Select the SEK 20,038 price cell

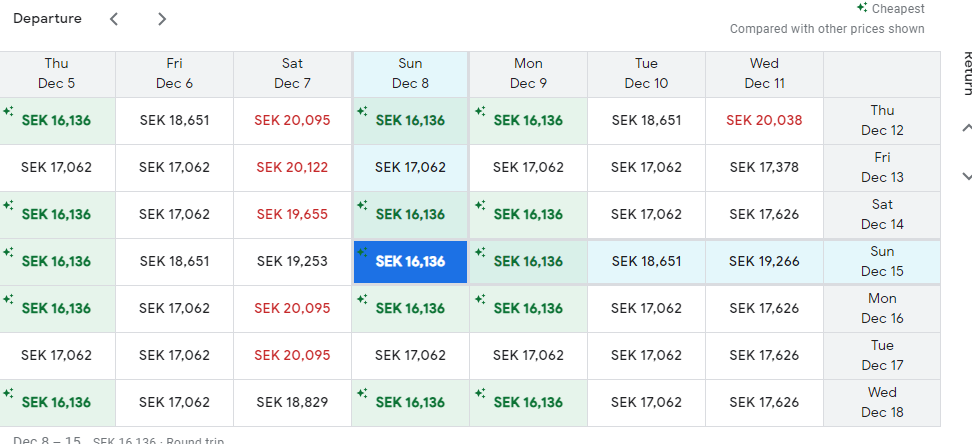[764, 121]
